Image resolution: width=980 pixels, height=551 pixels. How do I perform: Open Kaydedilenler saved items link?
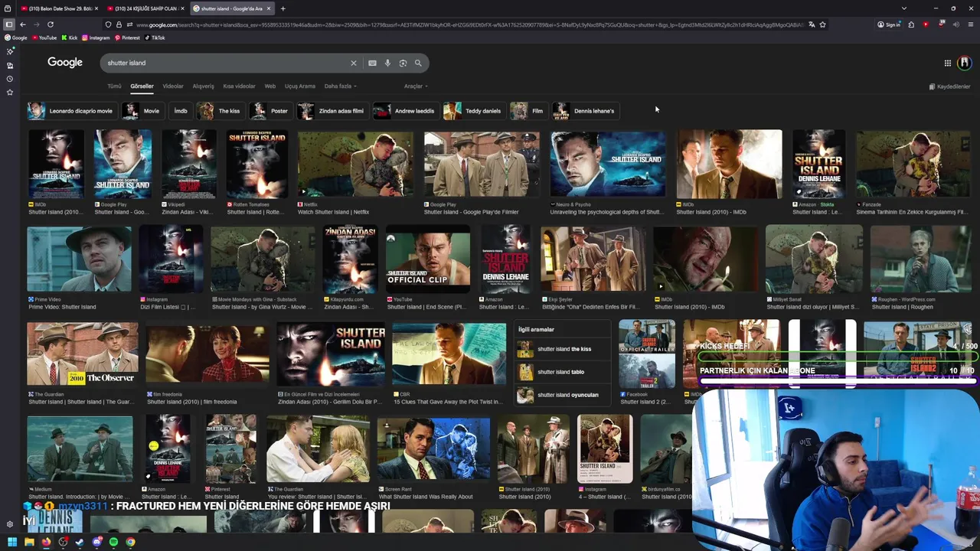[949, 86]
